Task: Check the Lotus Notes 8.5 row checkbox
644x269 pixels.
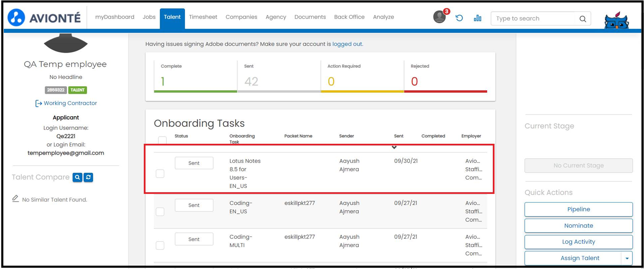Action: [x=160, y=173]
